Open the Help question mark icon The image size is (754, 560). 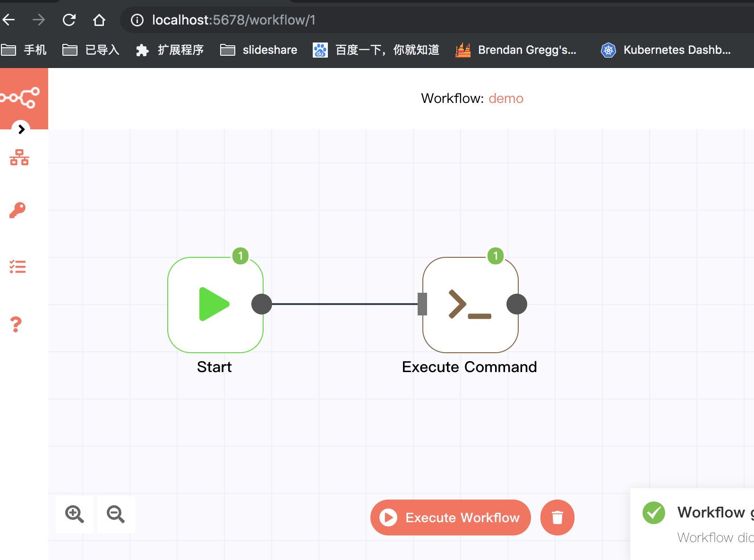17,324
